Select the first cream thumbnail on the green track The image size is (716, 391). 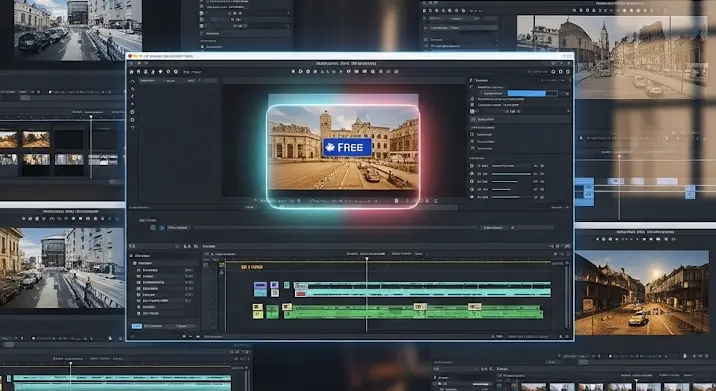420,307
